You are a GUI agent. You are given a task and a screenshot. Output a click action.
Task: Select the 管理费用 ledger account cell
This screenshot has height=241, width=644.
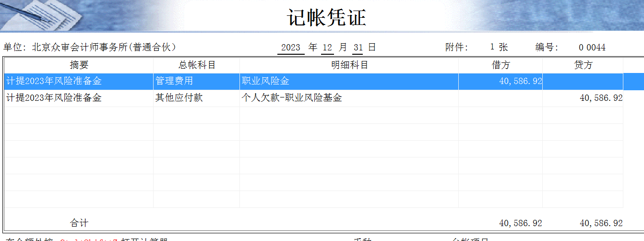(x=197, y=81)
